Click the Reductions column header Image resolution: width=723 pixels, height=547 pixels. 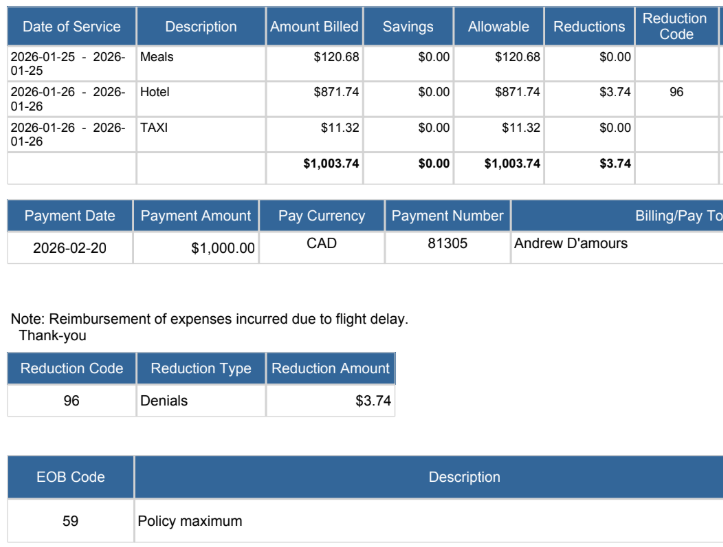pyautogui.click(x=589, y=27)
